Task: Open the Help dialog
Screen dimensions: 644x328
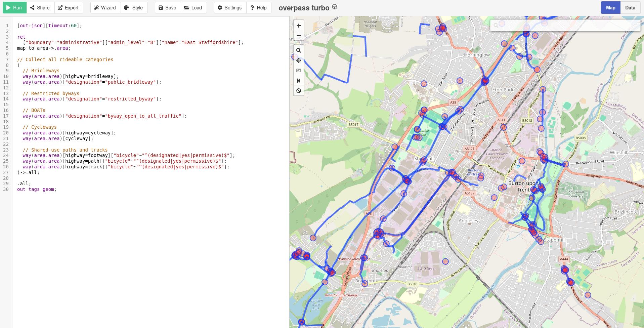Action: coord(259,8)
